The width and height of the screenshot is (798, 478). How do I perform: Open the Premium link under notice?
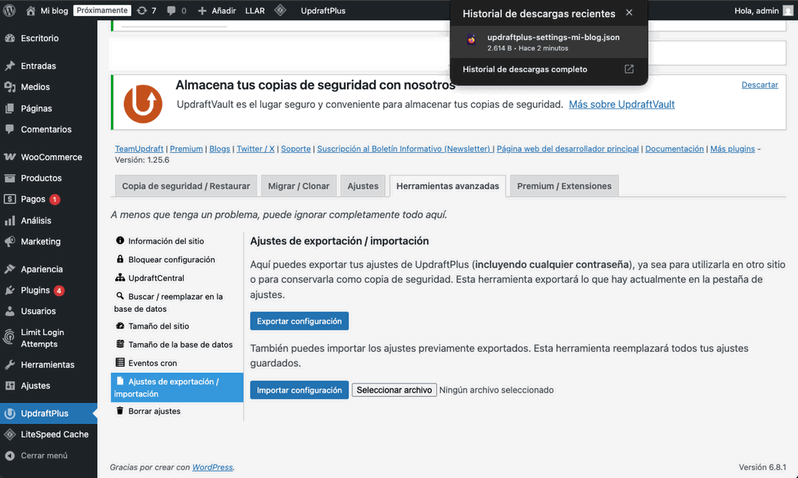[186, 149]
